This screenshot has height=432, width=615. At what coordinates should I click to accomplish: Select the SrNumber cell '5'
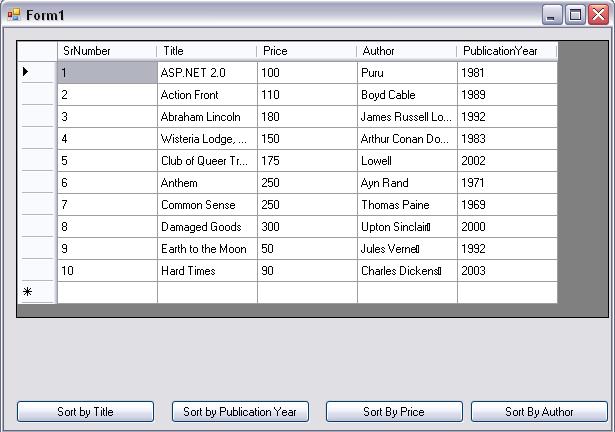(x=107, y=160)
